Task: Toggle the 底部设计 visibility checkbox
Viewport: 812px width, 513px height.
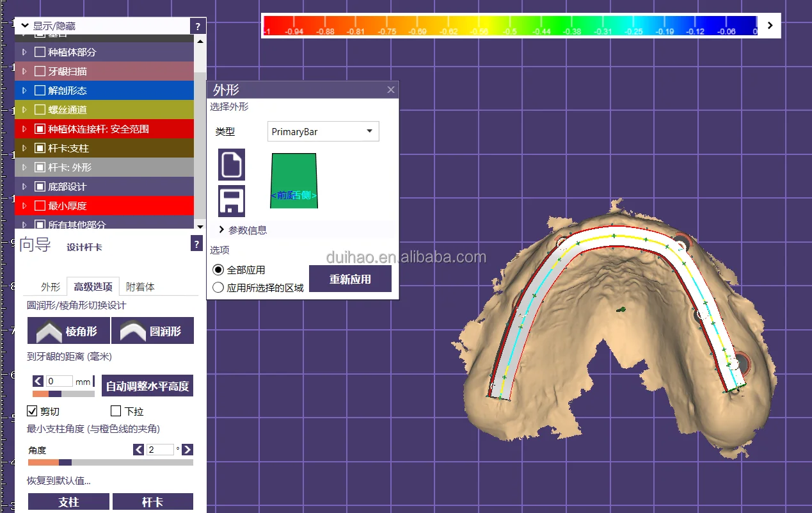Action: [x=40, y=186]
